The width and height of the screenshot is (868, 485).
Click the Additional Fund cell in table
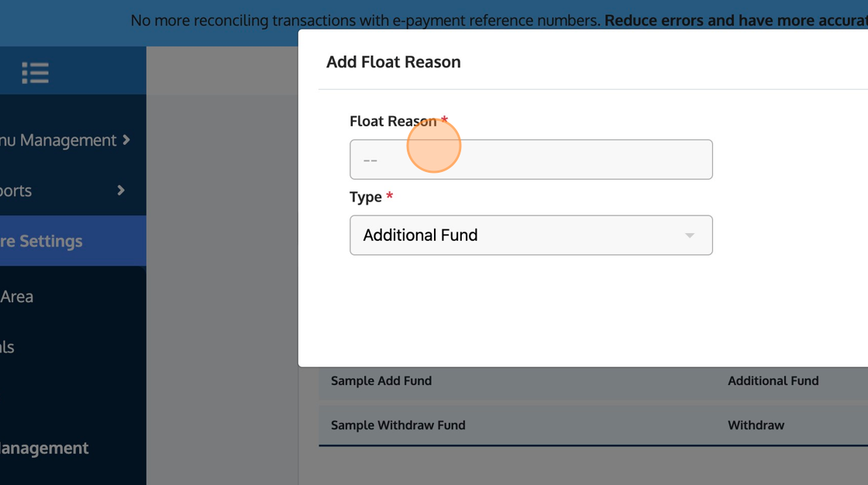[x=773, y=380]
